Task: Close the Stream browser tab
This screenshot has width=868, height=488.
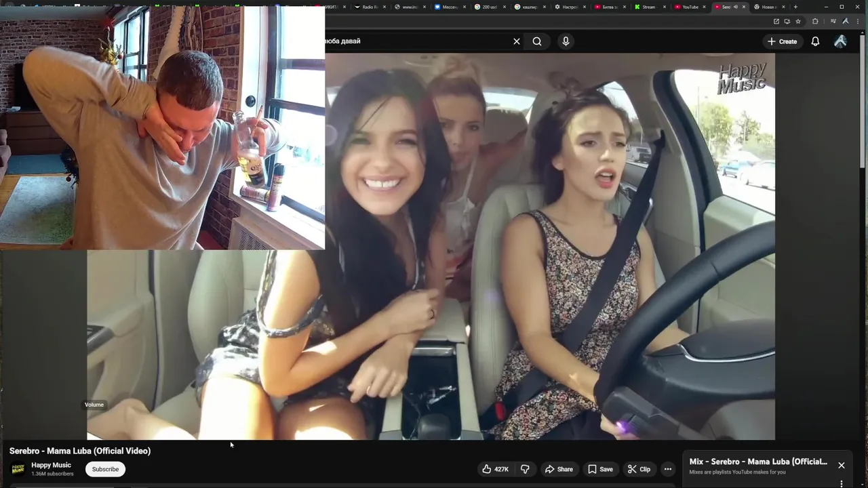Action: click(x=664, y=7)
